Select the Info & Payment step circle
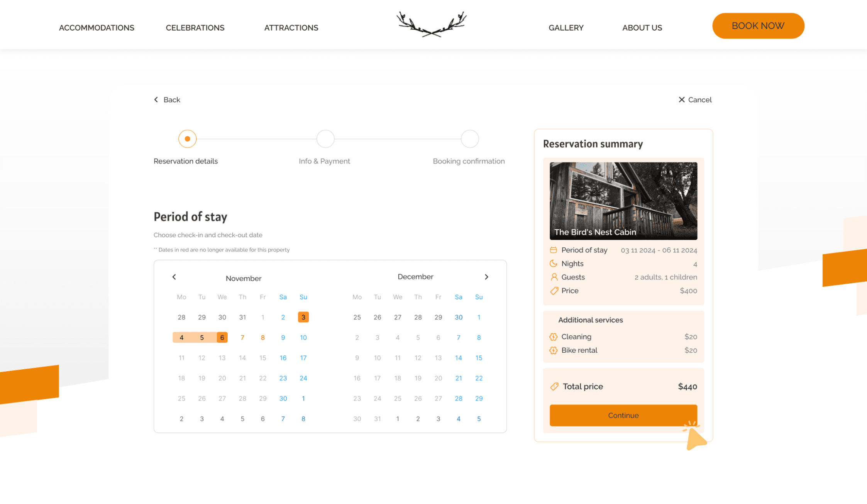The image size is (867, 504). tap(325, 139)
